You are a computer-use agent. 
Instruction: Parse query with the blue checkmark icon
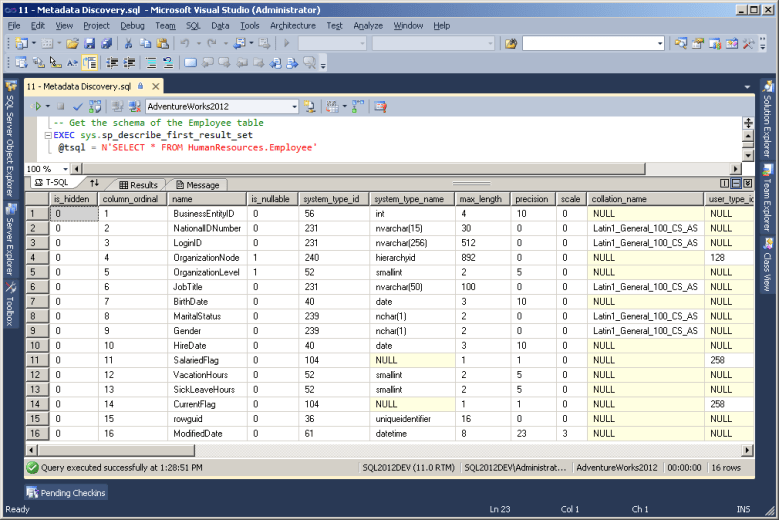[78, 106]
